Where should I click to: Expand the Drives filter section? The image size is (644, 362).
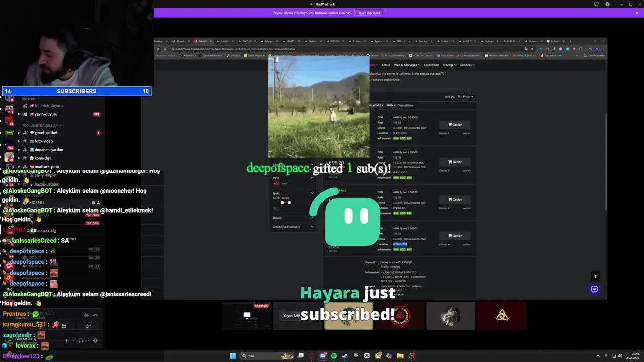[293, 218]
